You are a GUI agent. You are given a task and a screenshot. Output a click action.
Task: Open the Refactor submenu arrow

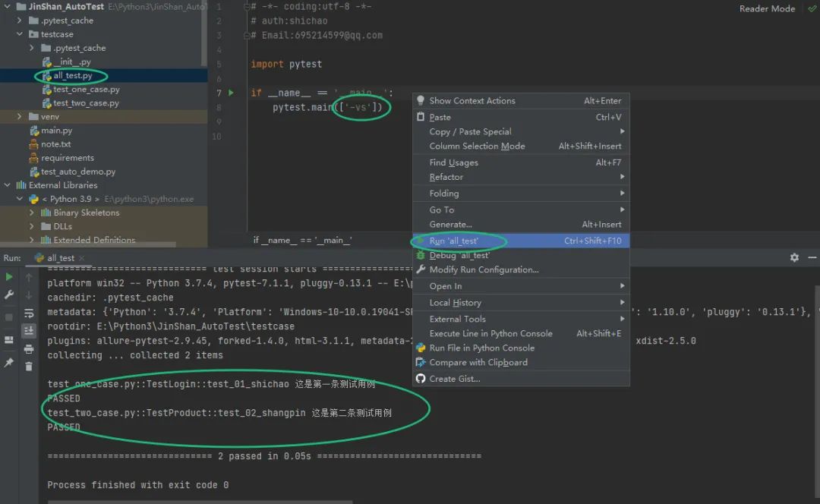[623, 177]
